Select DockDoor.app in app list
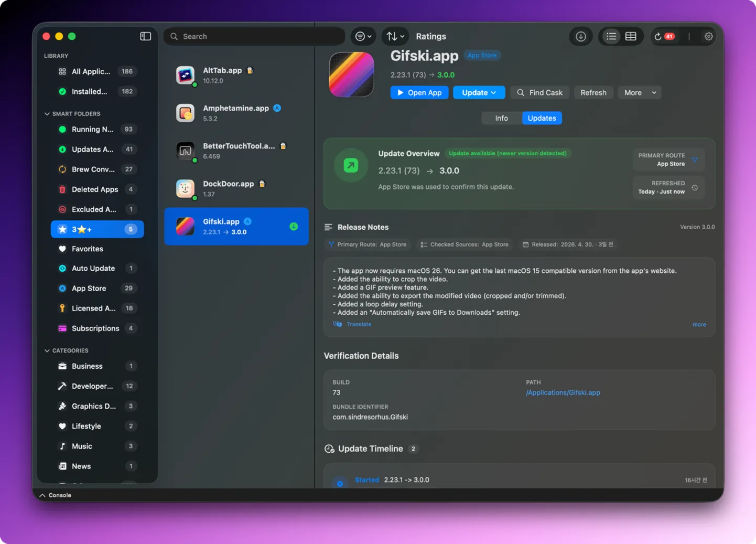 tap(236, 188)
